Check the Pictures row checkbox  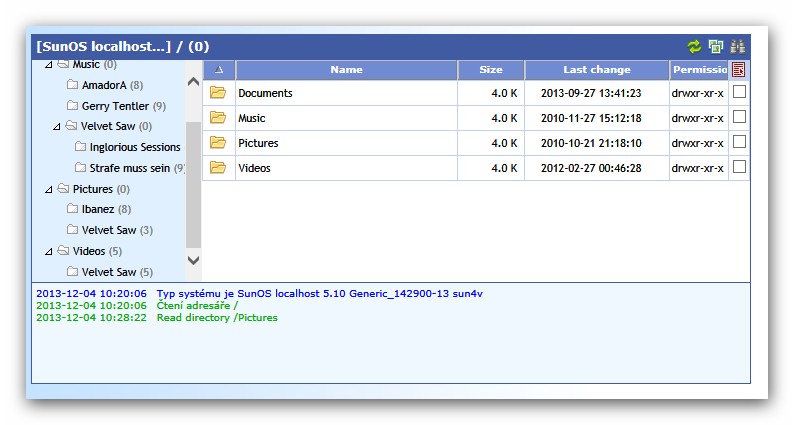pos(739,142)
